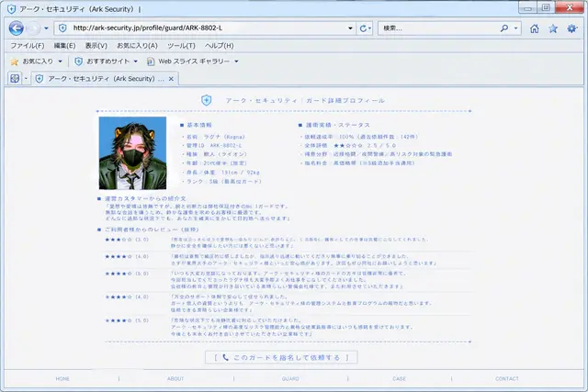The height and width of the screenshot is (392, 588).
Task: Expand the おすすめサイト dropdown arrow
Action: 135,62
